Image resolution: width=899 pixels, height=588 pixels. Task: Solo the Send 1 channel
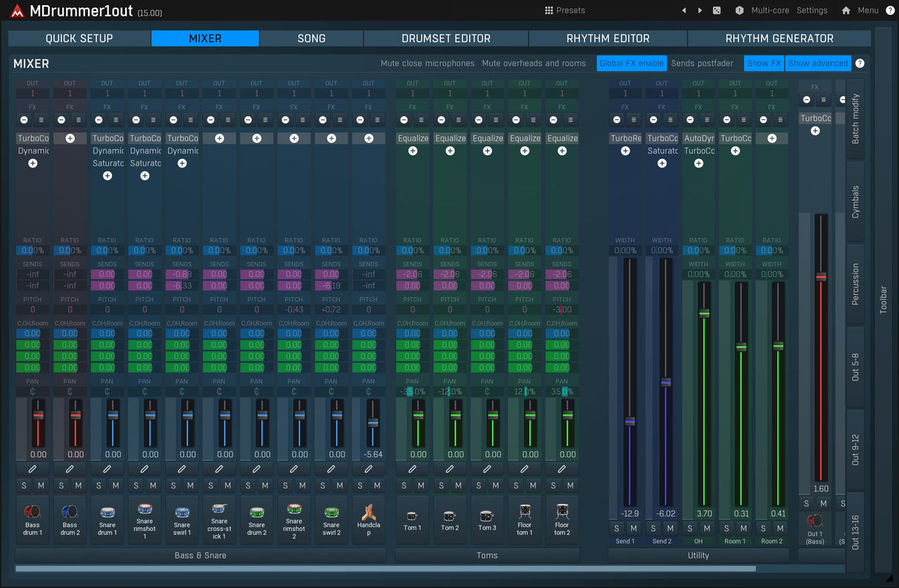[x=617, y=528]
